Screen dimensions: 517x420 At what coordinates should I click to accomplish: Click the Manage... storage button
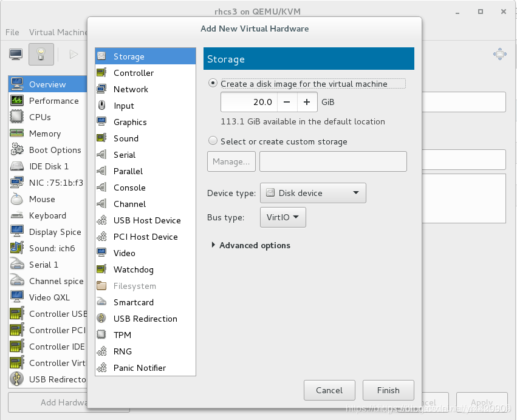231,161
